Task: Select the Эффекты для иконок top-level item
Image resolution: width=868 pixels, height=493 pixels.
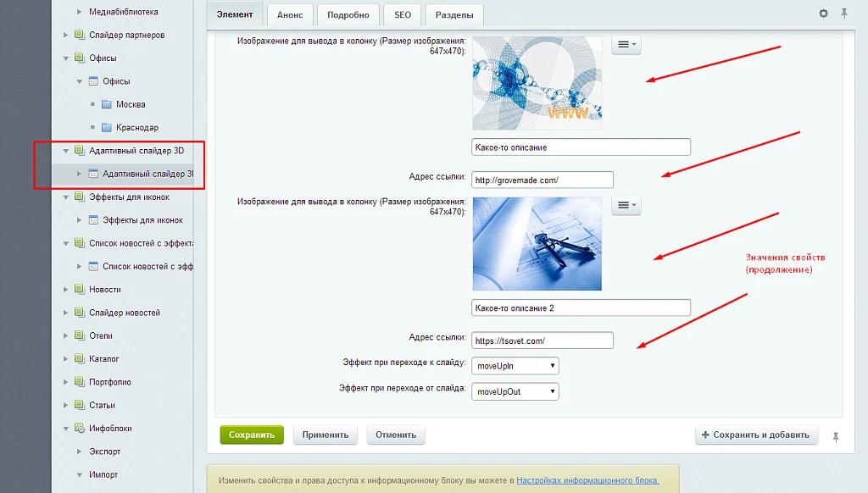Action: [x=129, y=197]
